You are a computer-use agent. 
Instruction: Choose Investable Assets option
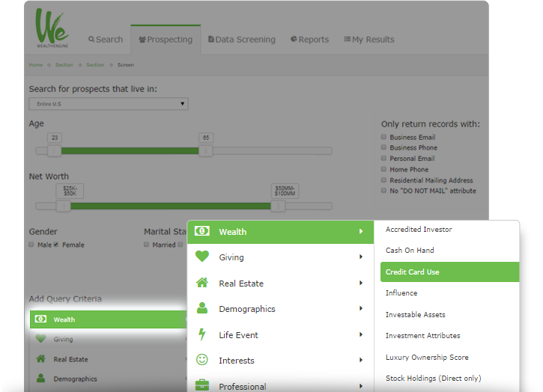(415, 315)
